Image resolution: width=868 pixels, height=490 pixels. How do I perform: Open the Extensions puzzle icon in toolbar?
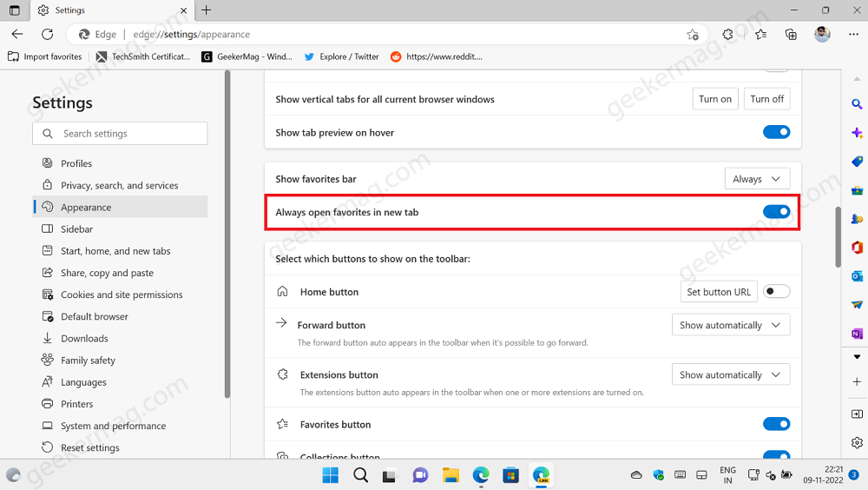point(728,35)
